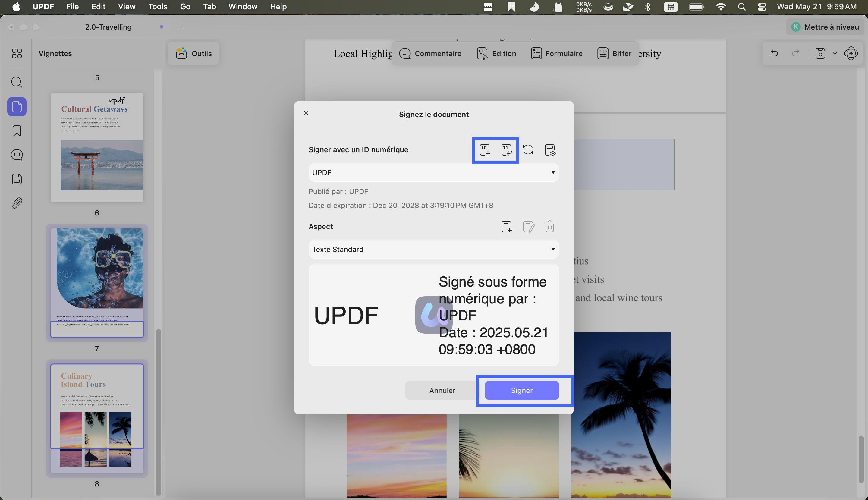The height and width of the screenshot is (500, 868).
Task: View the digital ID certificate details
Action: [x=550, y=150]
